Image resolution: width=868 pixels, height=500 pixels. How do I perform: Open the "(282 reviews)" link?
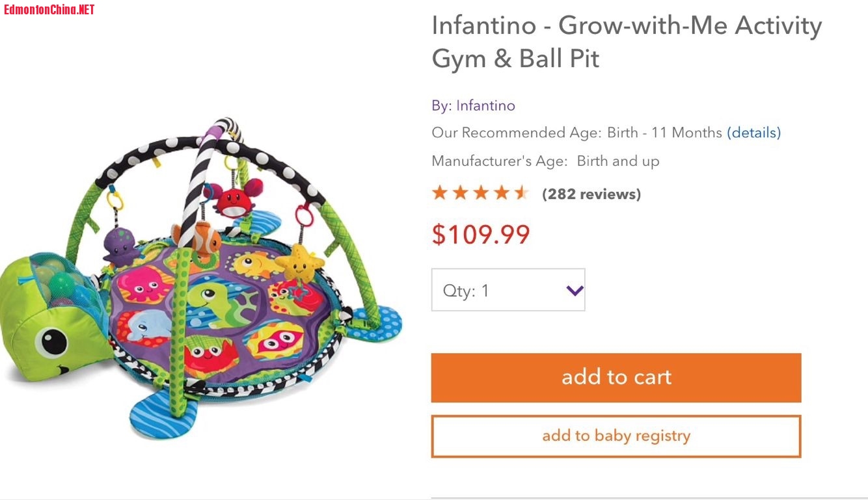tap(591, 194)
